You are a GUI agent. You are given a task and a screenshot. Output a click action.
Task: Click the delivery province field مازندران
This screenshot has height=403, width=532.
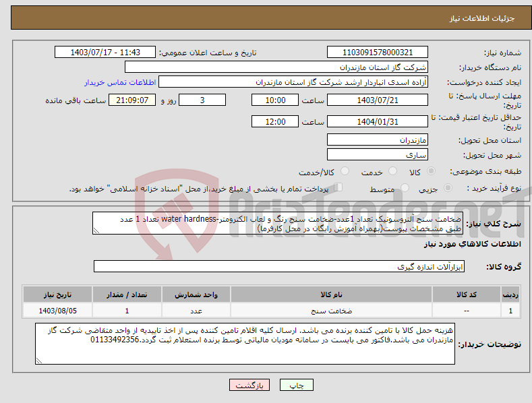pyautogui.click(x=378, y=139)
